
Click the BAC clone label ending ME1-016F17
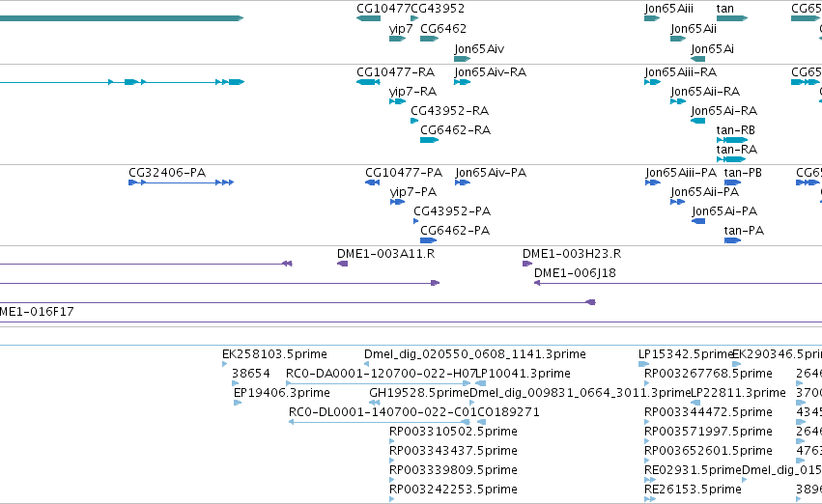click(x=37, y=312)
